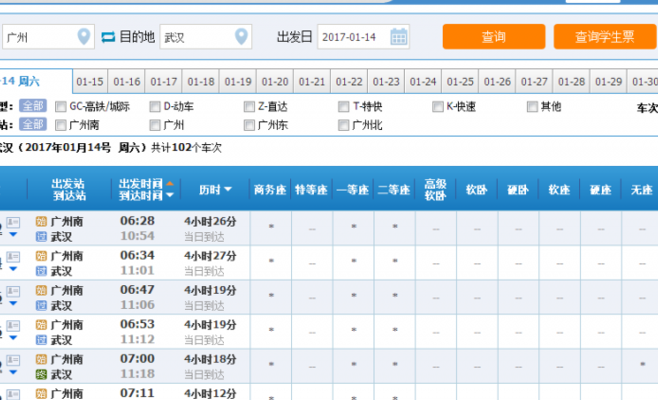658x400 pixels.
Task: Click origin-station icon beside 广州南 at 07:11
Action: 41,393
